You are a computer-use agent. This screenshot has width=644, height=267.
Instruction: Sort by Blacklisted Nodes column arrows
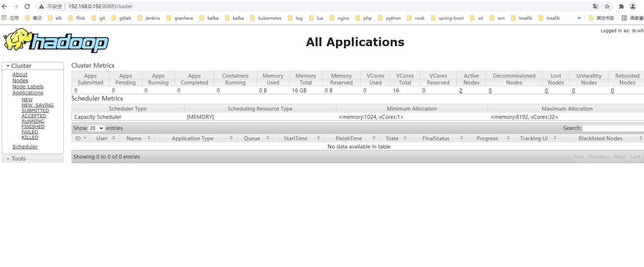point(641,138)
